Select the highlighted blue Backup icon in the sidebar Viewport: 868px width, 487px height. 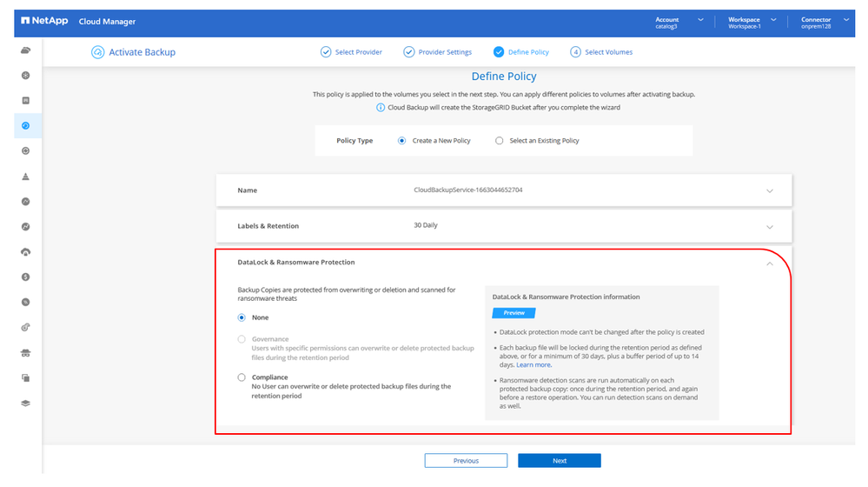(x=25, y=126)
